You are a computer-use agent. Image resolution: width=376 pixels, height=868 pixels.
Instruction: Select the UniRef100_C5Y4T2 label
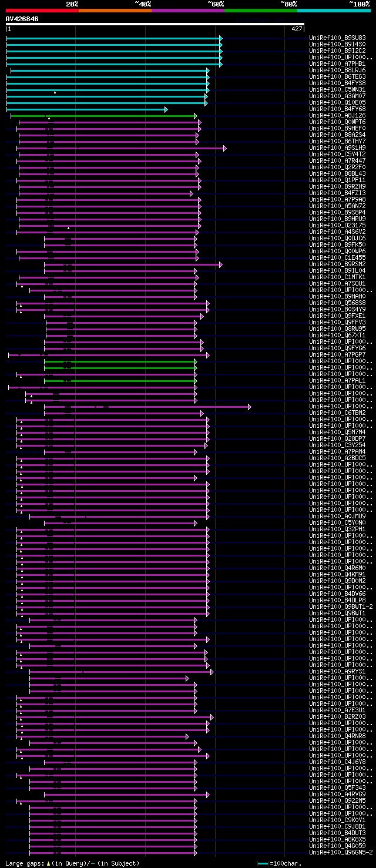pyautogui.click(x=337, y=155)
